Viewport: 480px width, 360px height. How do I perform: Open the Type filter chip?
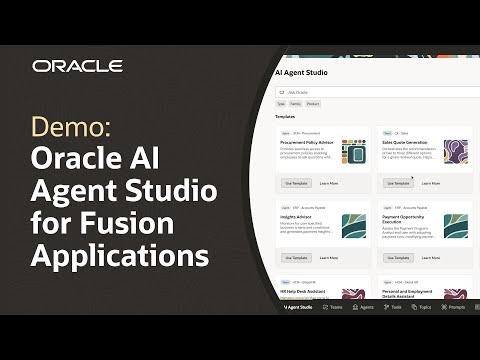281,104
